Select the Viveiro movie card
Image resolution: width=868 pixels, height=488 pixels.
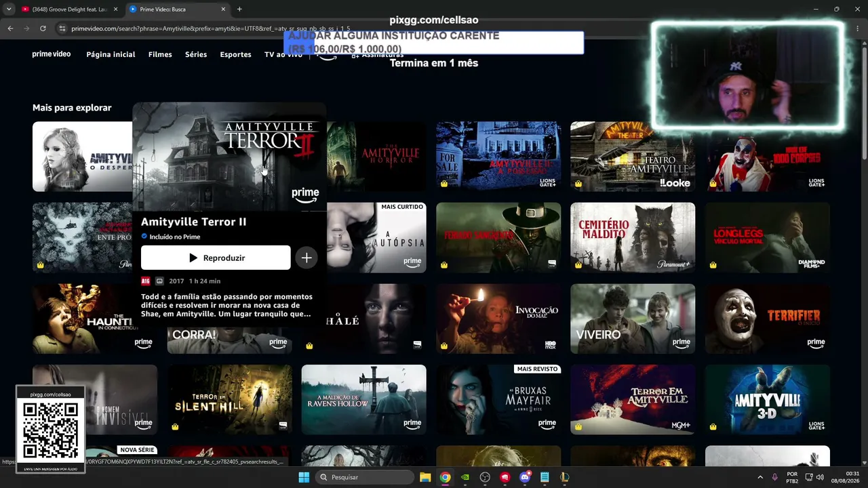(633, 319)
